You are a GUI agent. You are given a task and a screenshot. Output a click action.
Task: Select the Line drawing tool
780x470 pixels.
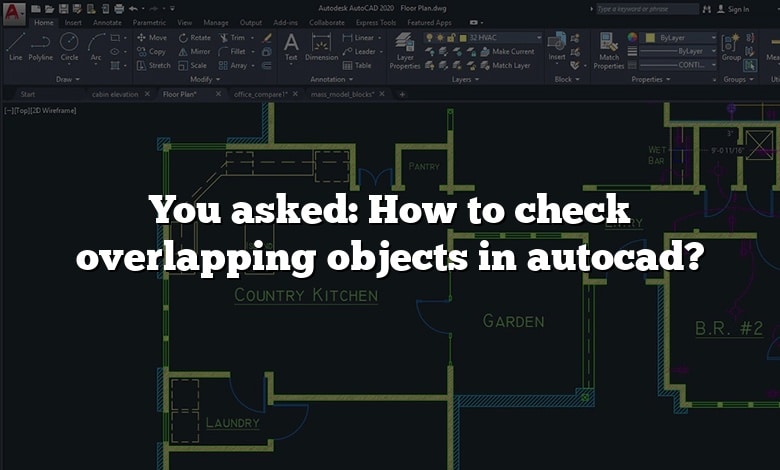[15, 47]
